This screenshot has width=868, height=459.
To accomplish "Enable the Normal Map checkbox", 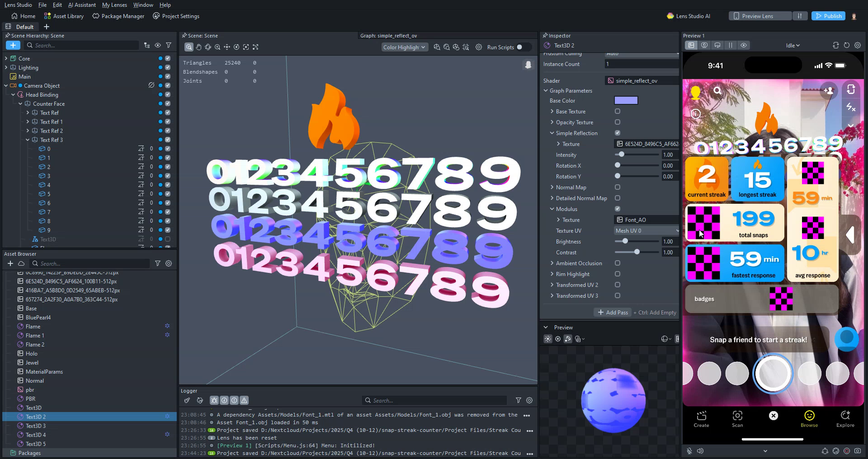I will point(618,187).
